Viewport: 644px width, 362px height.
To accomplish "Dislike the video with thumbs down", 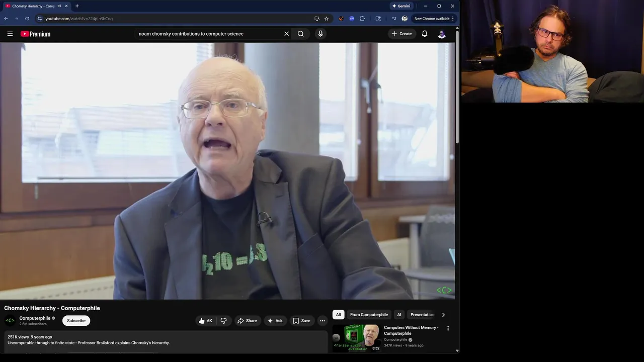I will [224, 321].
